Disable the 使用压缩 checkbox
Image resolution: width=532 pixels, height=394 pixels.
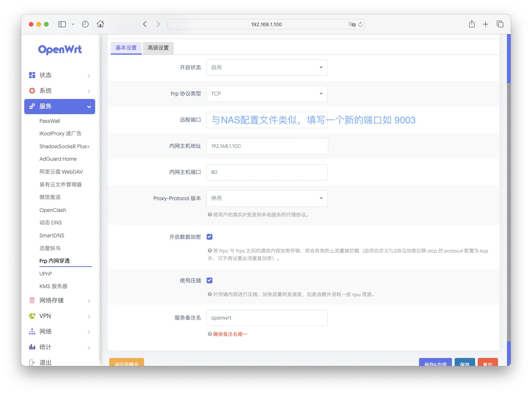click(209, 281)
